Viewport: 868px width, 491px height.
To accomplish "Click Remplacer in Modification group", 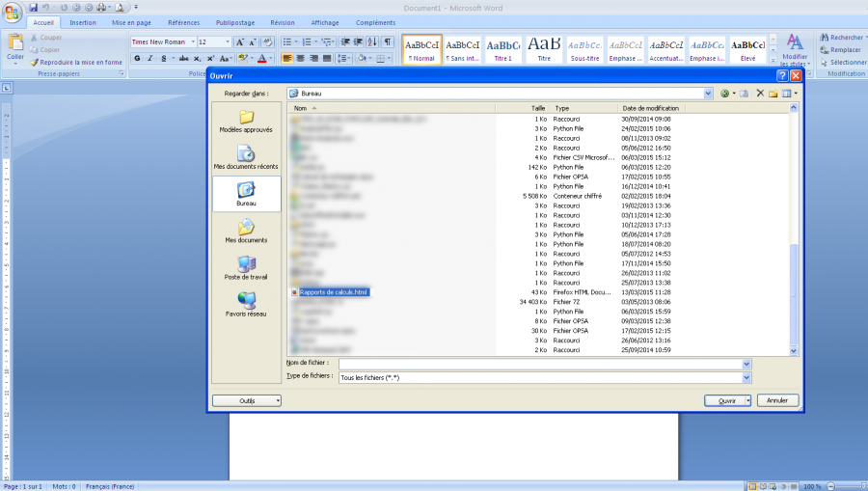I will (x=841, y=50).
